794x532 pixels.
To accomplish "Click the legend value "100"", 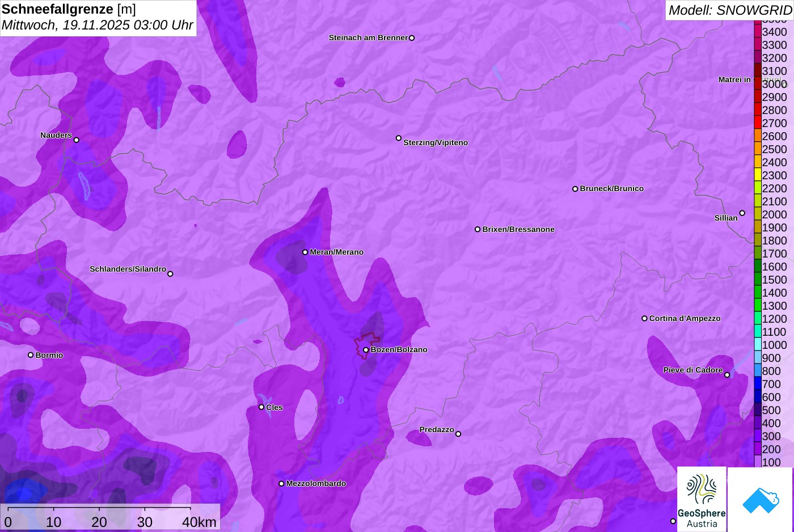I will (x=771, y=463).
